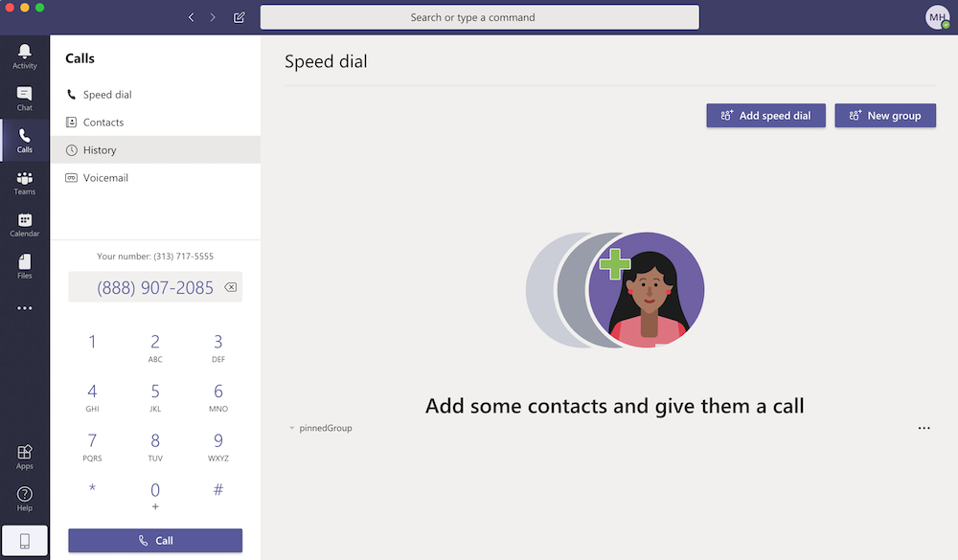Select the Calls icon in sidebar
The height and width of the screenshot is (560, 958).
coord(25,141)
